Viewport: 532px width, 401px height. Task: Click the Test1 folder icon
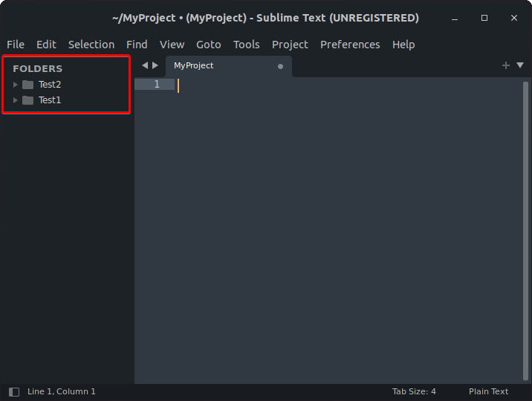[x=27, y=100]
